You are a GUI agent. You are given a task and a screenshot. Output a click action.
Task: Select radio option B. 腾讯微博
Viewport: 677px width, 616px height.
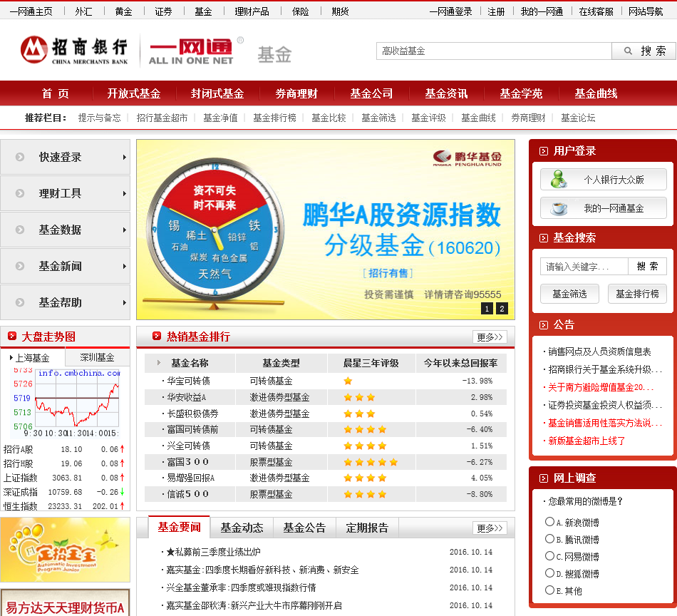tap(549, 539)
